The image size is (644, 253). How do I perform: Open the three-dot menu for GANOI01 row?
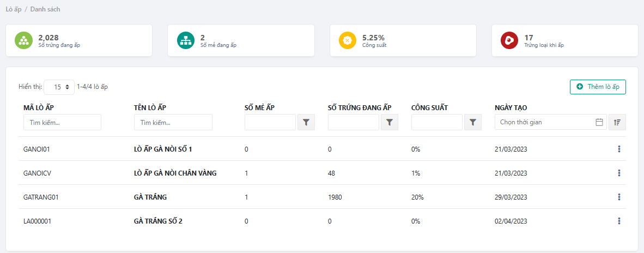tap(619, 149)
